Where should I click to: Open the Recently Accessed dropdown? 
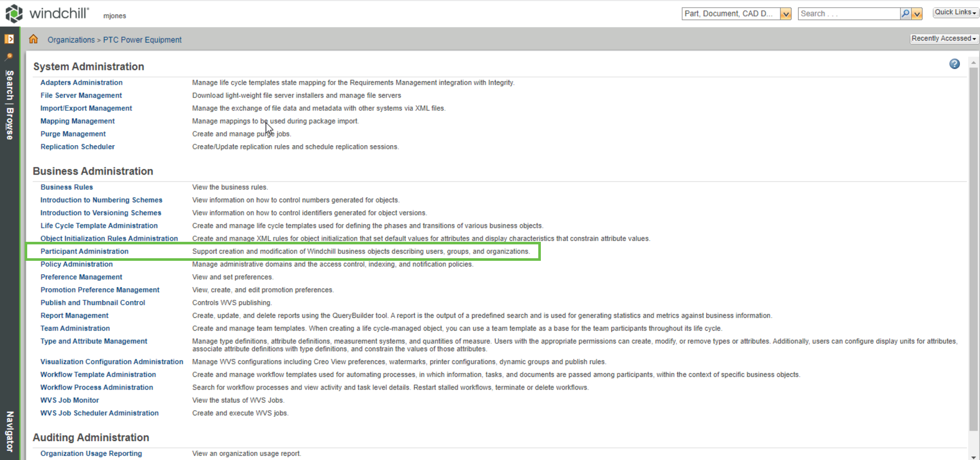click(944, 39)
